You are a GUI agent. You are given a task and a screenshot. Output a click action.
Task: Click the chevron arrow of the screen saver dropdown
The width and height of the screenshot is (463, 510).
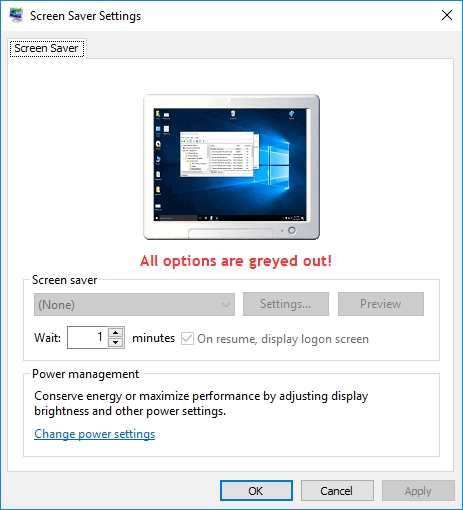coord(226,305)
